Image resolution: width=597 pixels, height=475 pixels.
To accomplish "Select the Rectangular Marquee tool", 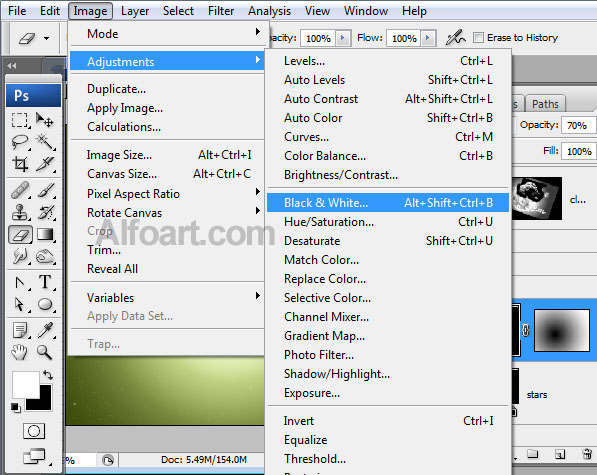I will point(20,120).
